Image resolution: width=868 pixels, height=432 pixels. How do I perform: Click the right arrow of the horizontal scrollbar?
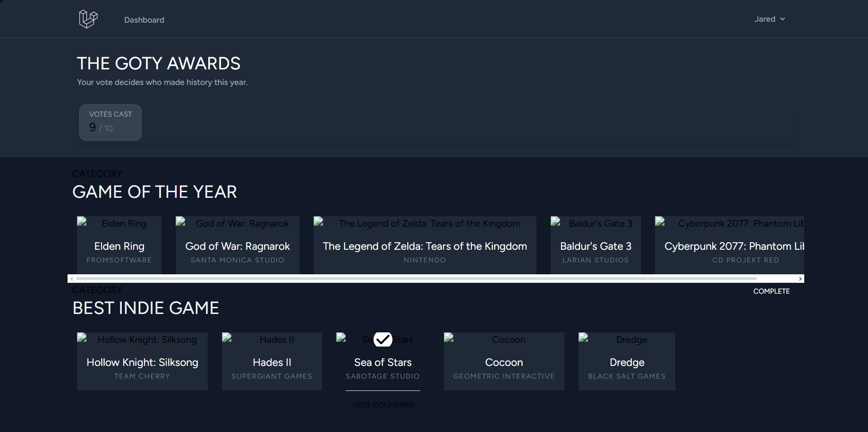(x=800, y=279)
